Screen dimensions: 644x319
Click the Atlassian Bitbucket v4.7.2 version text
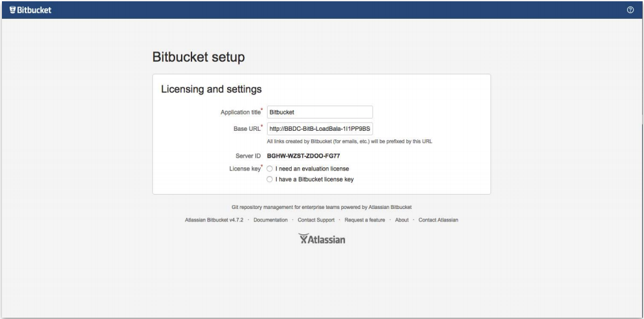[x=214, y=220]
